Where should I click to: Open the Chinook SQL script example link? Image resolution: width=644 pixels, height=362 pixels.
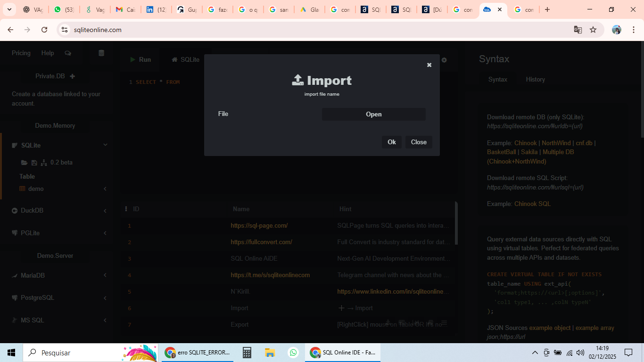pos(532,204)
